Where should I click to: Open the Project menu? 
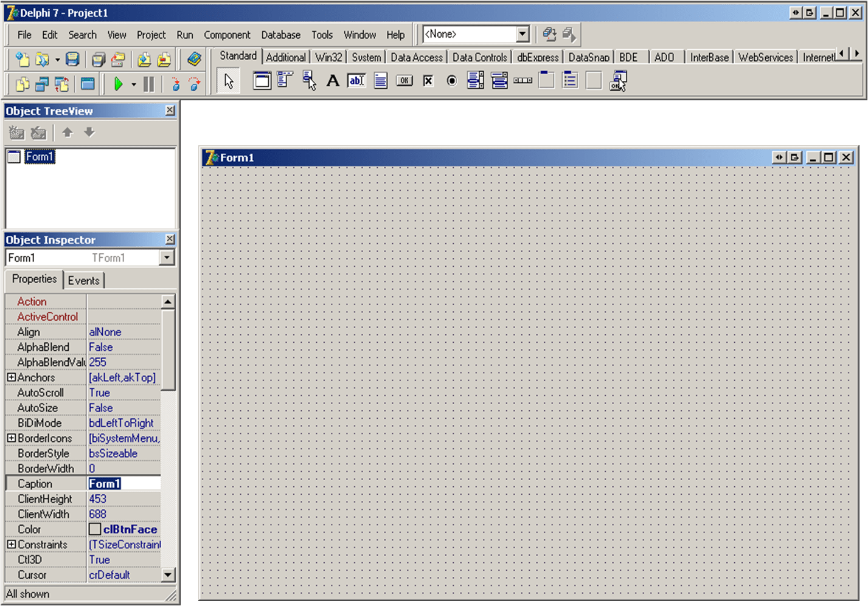pos(151,35)
